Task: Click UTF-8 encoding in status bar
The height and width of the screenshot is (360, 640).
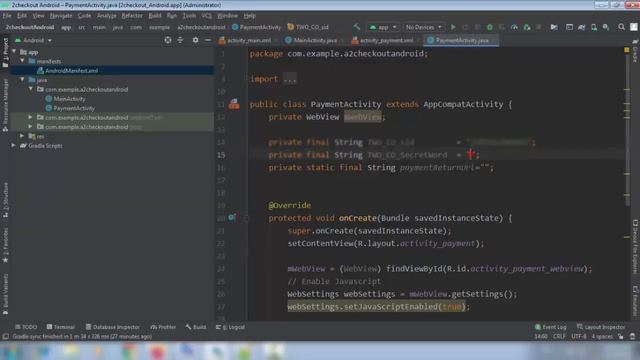Action: coord(579,337)
